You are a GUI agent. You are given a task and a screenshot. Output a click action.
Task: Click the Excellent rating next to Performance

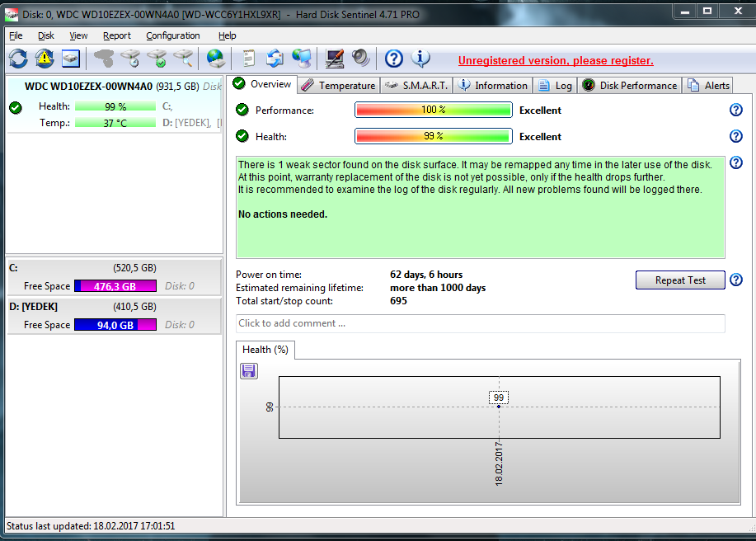(x=540, y=111)
